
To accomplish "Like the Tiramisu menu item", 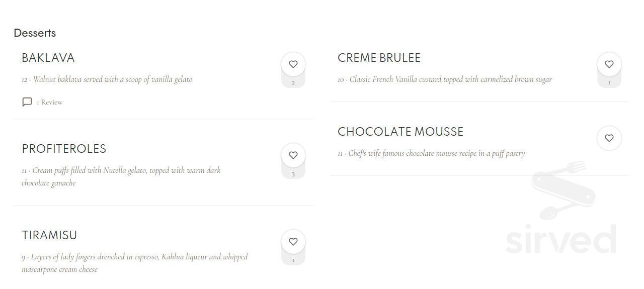I will 293,242.
